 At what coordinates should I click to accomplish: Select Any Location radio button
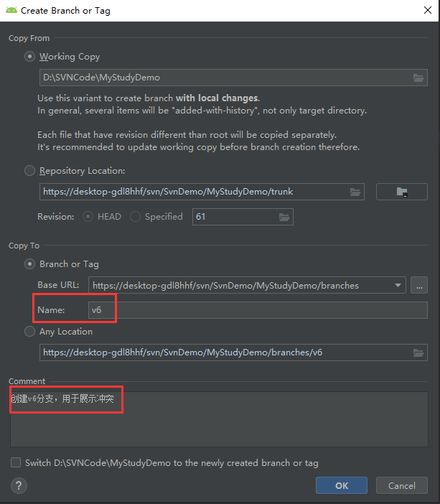click(29, 332)
